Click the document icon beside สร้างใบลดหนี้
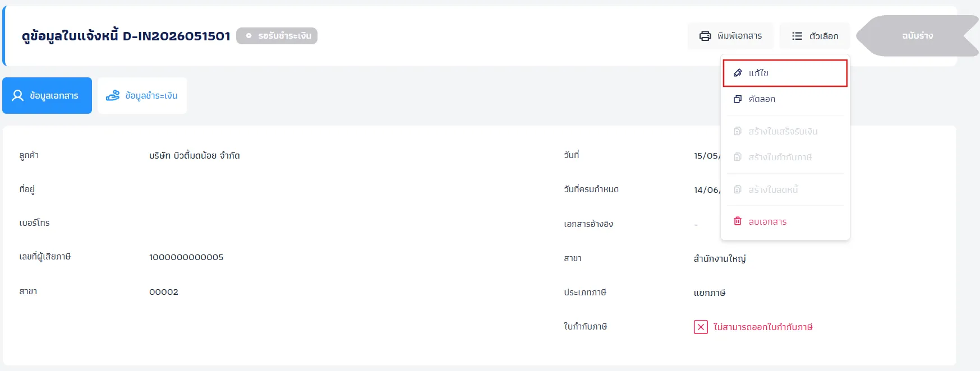 [x=738, y=189]
